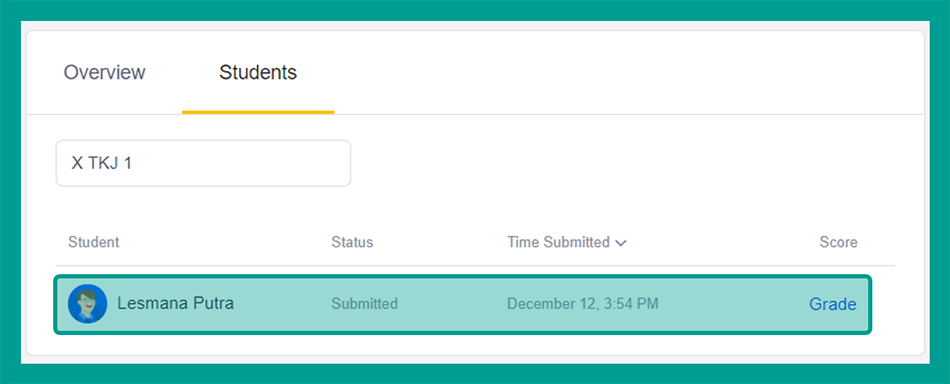Click the sort chevron beside Time Submitted

(x=620, y=243)
